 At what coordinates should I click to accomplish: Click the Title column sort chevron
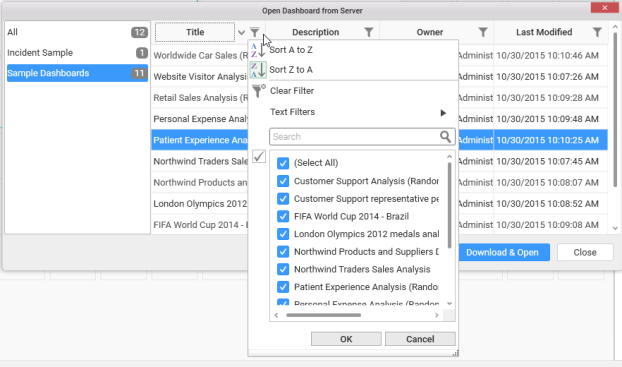click(241, 33)
